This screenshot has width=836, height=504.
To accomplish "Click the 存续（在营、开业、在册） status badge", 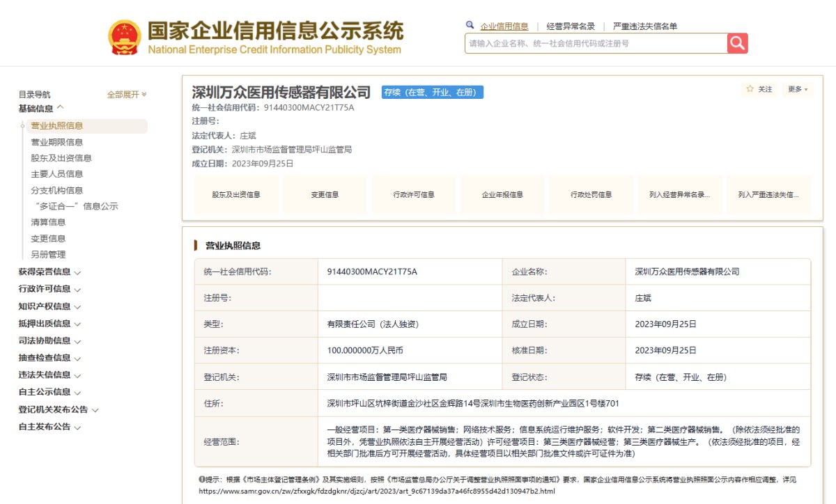I will point(433,92).
